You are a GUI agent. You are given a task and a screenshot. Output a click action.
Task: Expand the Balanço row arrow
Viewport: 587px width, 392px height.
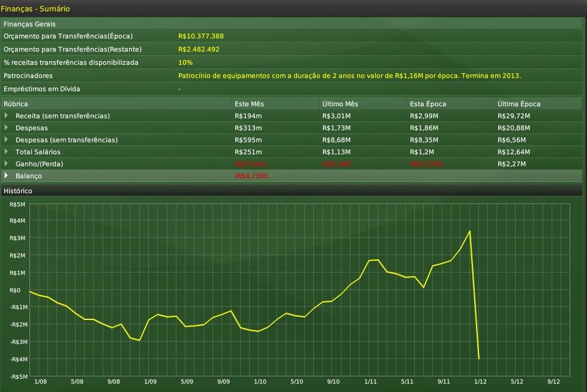(7, 175)
